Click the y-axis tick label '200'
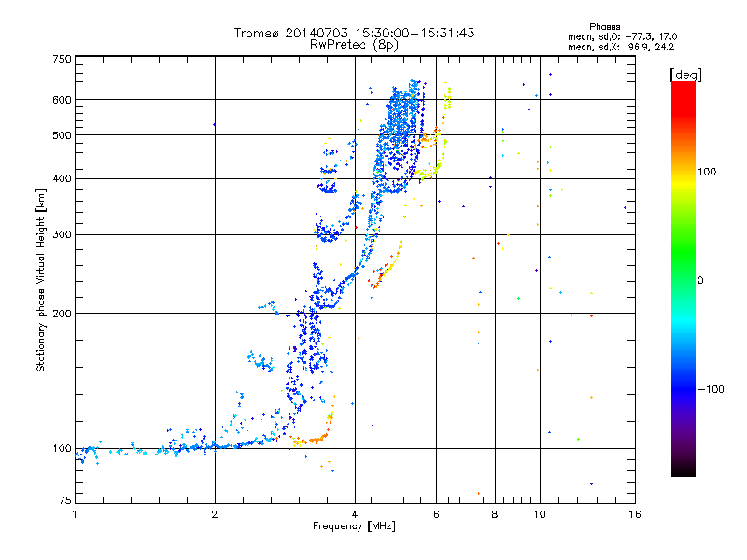This screenshot has width=747, height=560. click(62, 314)
